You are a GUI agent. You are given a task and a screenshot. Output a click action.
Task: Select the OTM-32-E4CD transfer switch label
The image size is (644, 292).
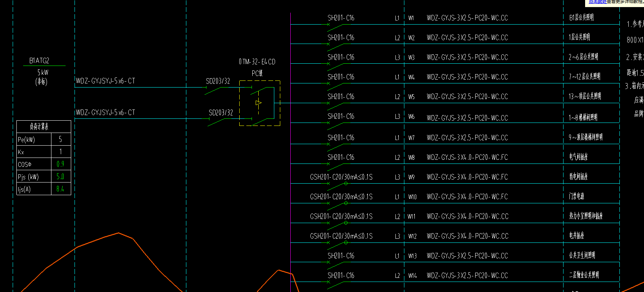257,62
